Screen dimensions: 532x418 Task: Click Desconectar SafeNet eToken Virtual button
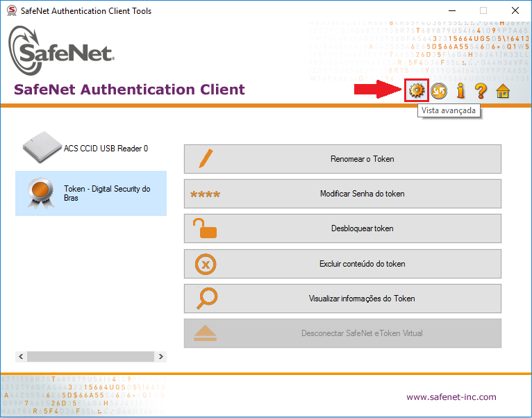[342, 333]
